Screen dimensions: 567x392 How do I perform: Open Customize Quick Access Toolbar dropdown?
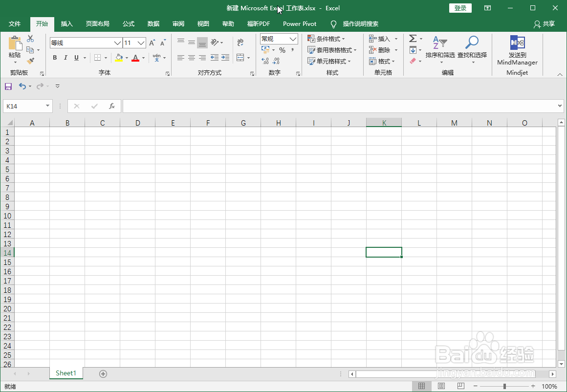click(58, 86)
